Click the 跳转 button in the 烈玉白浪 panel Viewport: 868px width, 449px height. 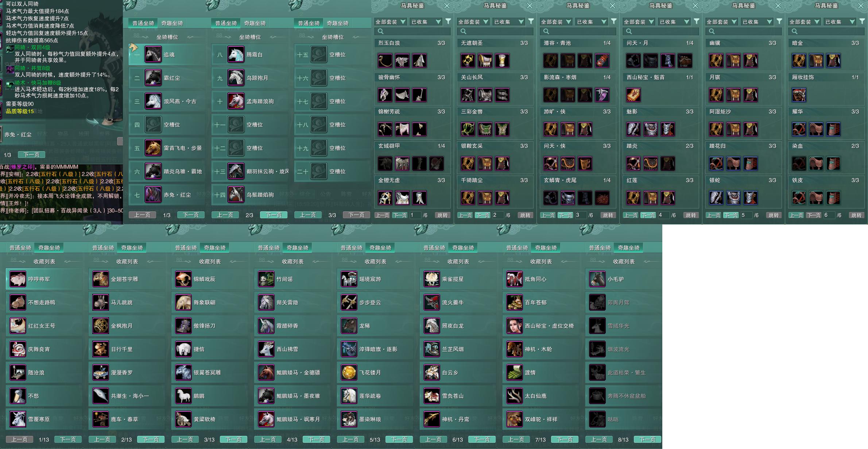tap(443, 215)
